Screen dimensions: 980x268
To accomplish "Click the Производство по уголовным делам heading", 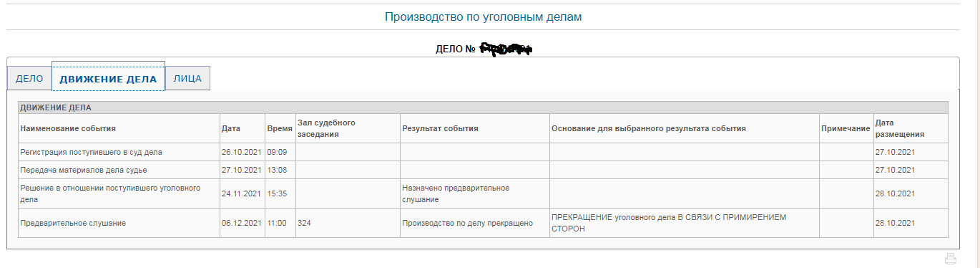I will tap(484, 17).
